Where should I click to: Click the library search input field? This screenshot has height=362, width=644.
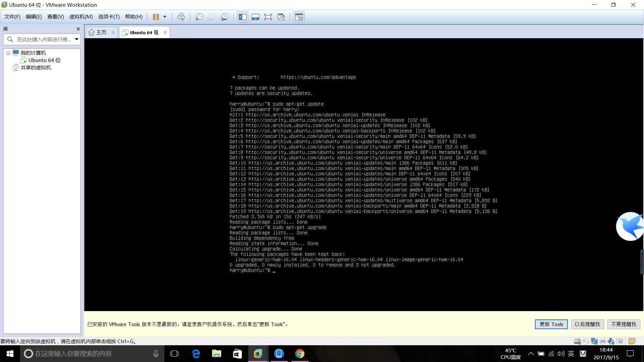click(42, 39)
